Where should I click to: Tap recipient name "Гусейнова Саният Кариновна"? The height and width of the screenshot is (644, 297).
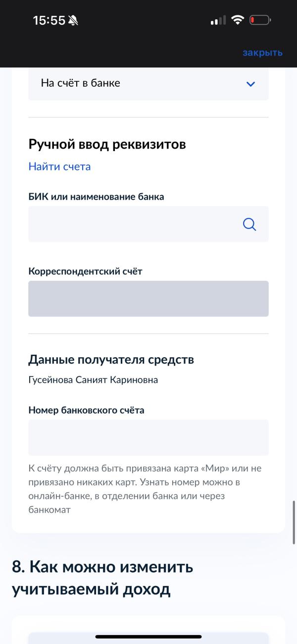point(93,380)
